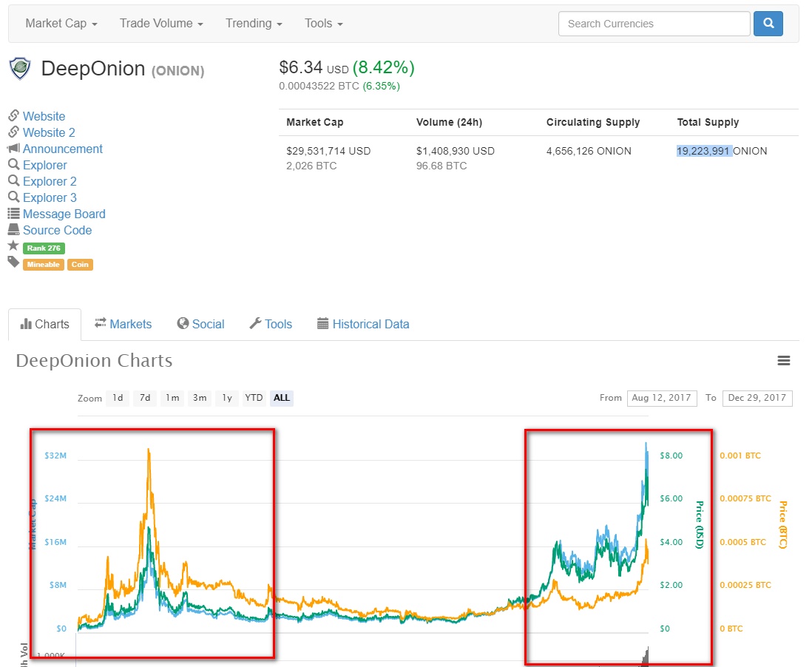The width and height of the screenshot is (812, 667).
Task: Click the Rank 276 badge
Action: (x=44, y=248)
